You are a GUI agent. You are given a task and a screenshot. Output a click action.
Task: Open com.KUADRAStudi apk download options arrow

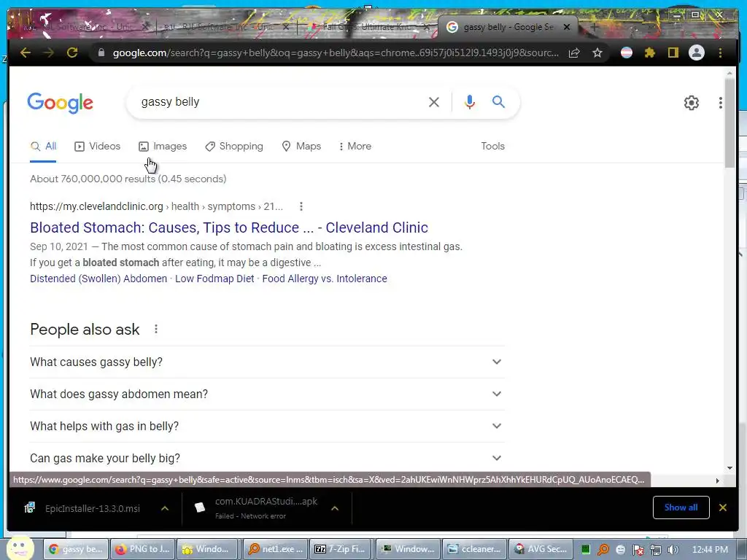(335, 508)
